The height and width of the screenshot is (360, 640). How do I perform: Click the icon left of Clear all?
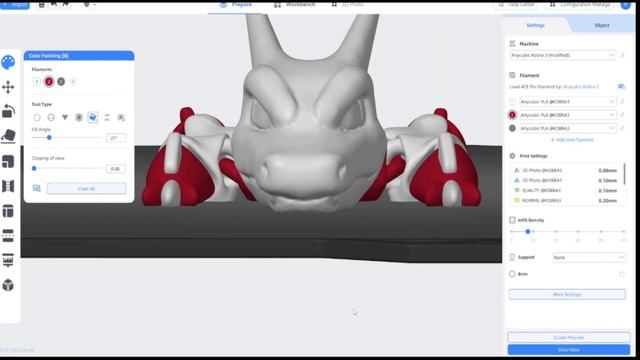click(x=37, y=189)
